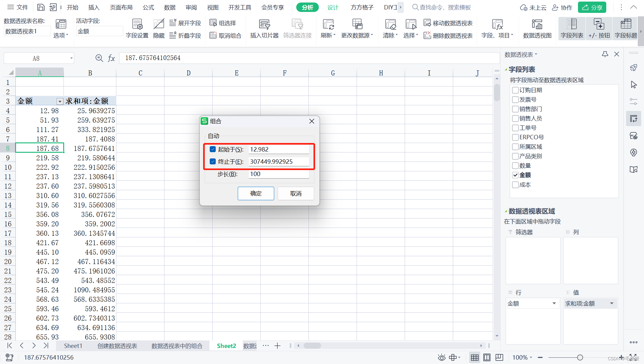Click 取消 in the 组合 dialog
Image resolution: width=644 pixels, height=364 pixels.
(x=296, y=193)
